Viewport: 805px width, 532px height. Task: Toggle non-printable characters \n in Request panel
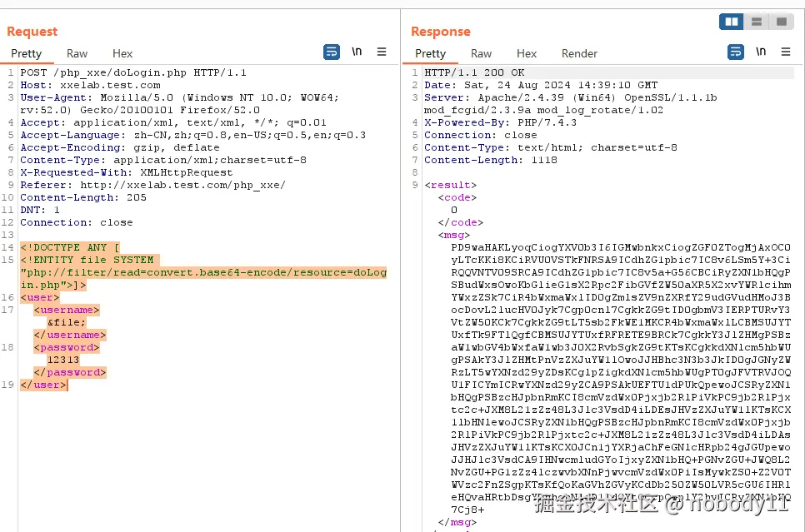coord(357,52)
